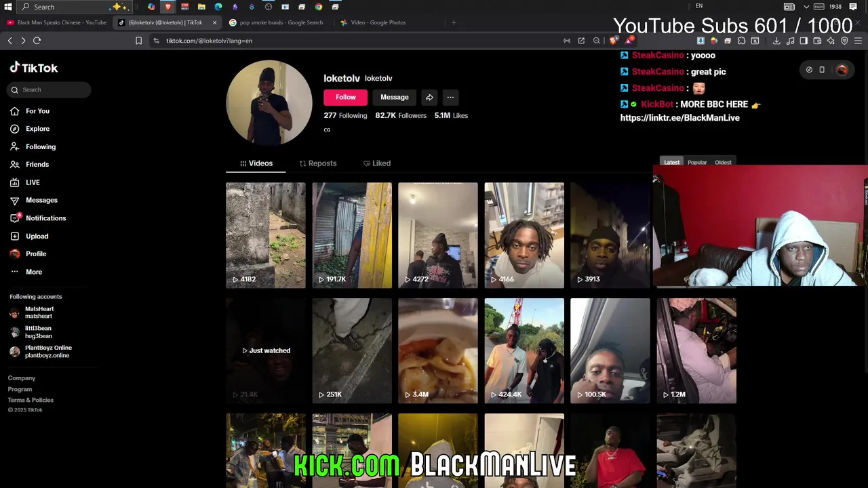Click the TikTok sidebar search field
The width and height of the screenshot is (868, 488).
(x=49, y=89)
